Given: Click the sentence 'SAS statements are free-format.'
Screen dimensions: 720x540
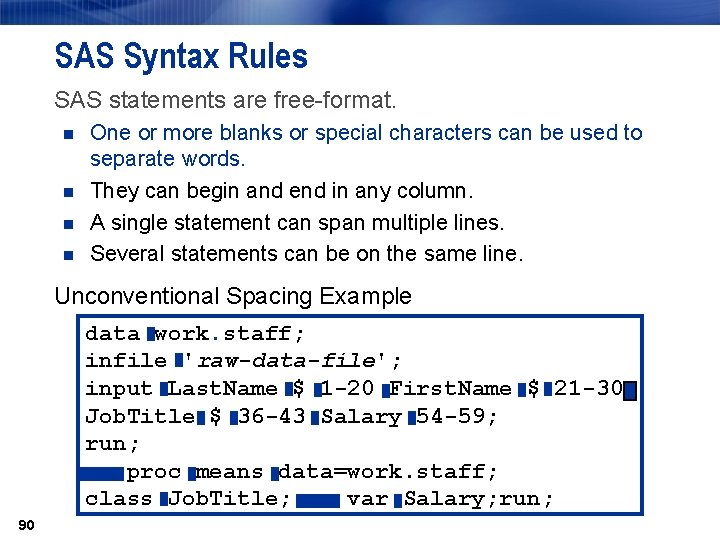Looking at the screenshot, I should point(225,100).
